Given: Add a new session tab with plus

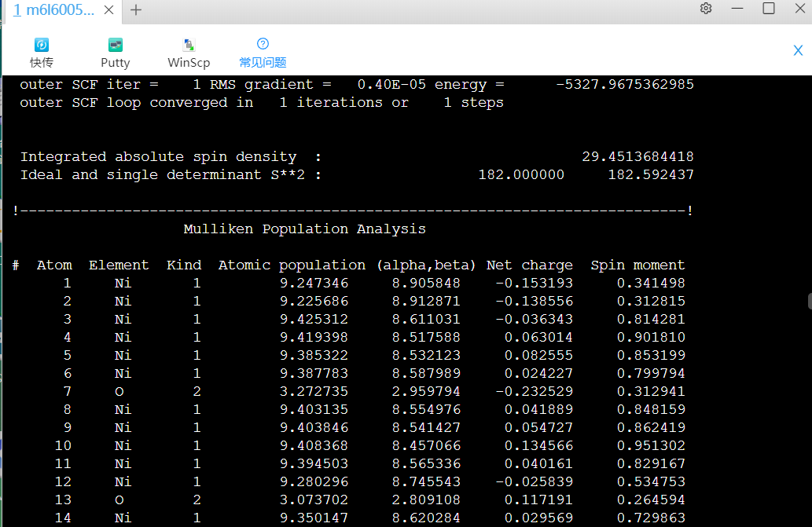Looking at the screenshot, I should [x=136, y=10].
